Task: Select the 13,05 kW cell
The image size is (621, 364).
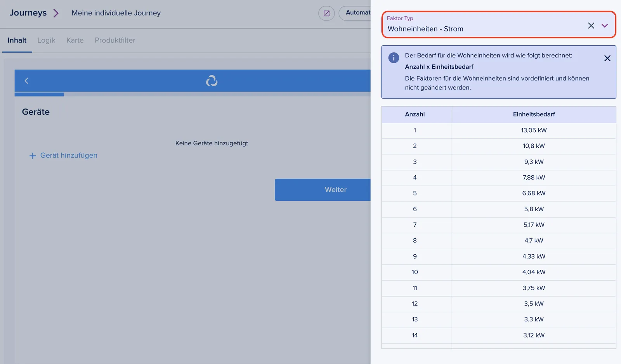Action: [x=534, y=130]
